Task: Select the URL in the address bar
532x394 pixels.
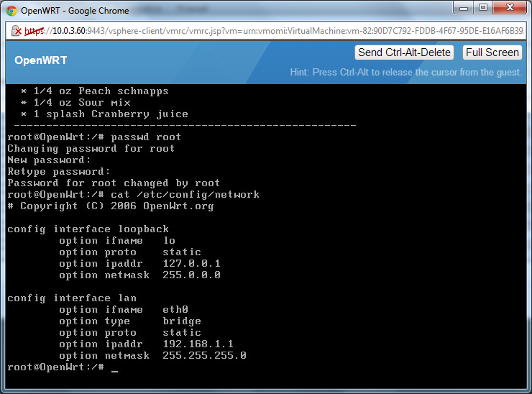Action: tap(274, 31)
